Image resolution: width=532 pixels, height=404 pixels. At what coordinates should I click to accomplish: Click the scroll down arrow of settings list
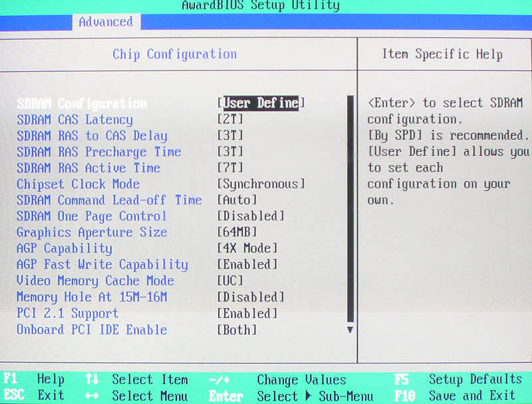coord(350,329)
